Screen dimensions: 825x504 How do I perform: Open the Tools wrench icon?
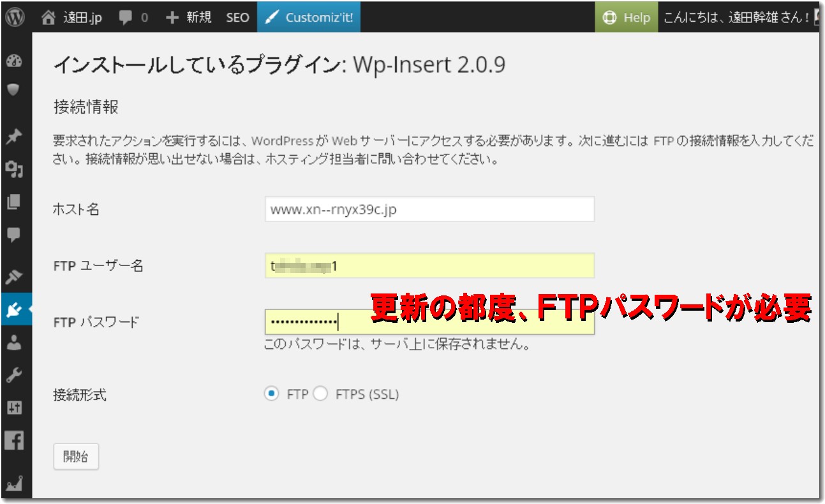(x=14, y=374)
